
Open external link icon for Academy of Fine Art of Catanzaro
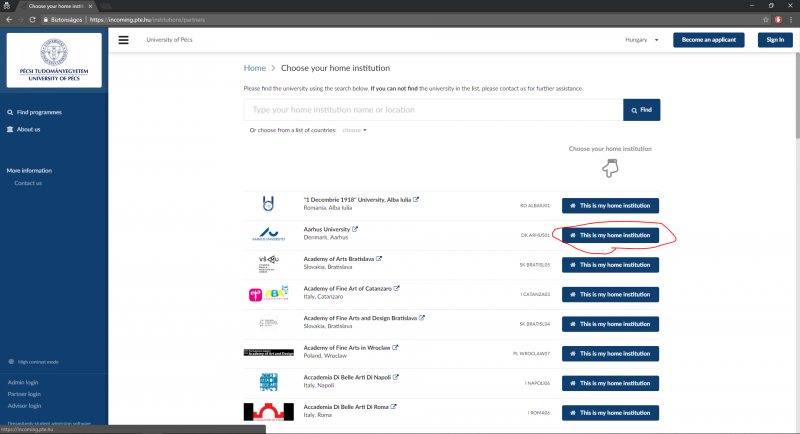[396, 288]
